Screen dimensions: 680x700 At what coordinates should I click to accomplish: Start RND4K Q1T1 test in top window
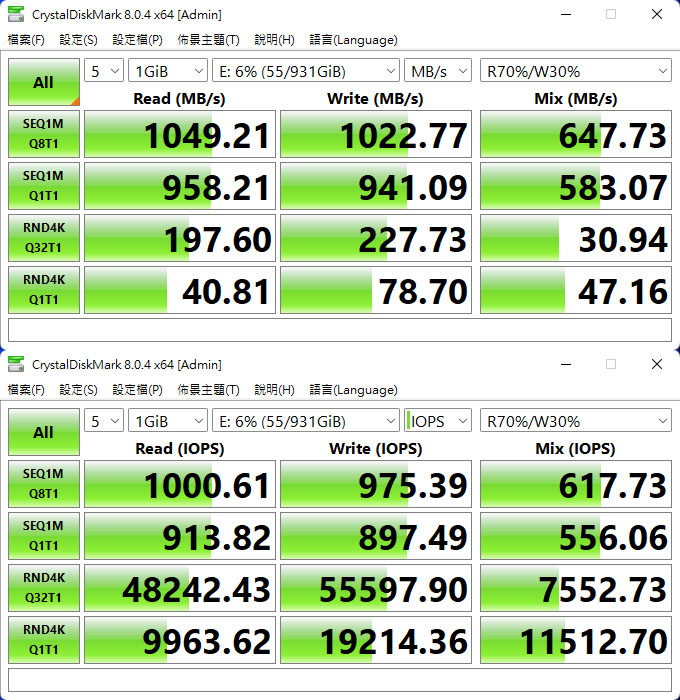click(x=44, y=290)
